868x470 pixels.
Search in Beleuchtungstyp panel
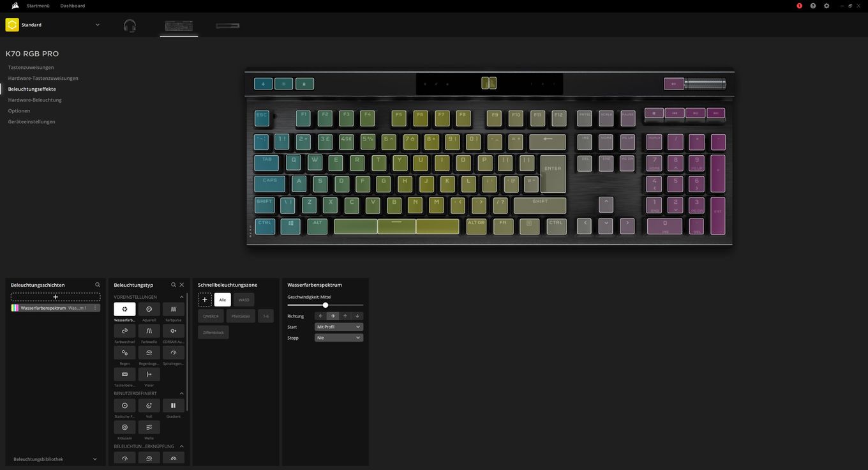(174, 285)
